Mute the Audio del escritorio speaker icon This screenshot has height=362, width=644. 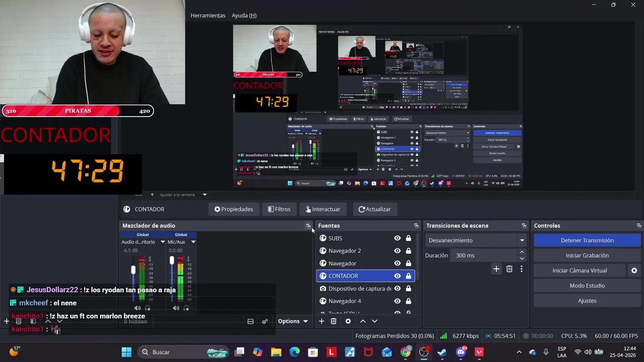pyautogui.click(x=137, y=308)
